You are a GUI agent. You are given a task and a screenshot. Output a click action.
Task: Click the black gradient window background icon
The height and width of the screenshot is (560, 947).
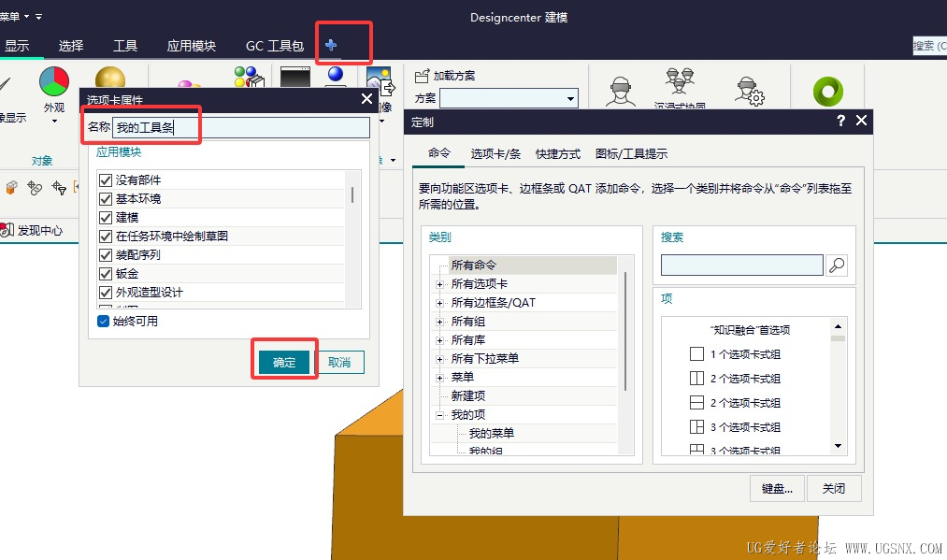295,76
